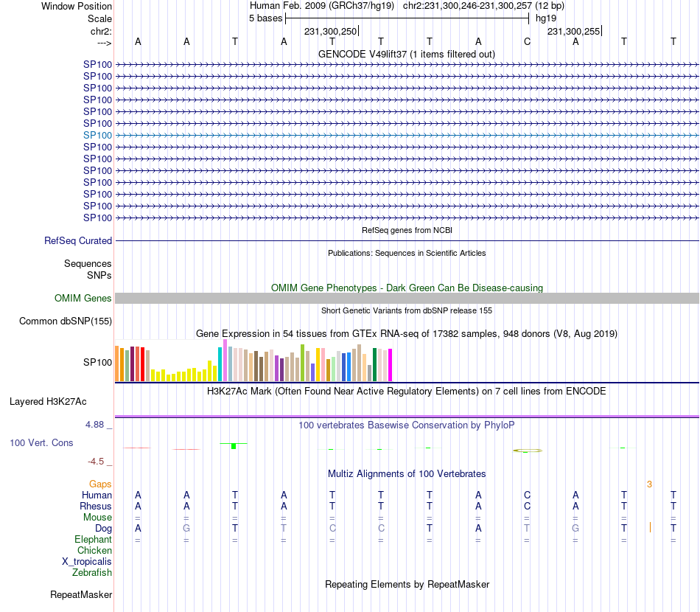Click the orange gap count 3
Screen dimensions: 700x612
click(x=650, y=484)
